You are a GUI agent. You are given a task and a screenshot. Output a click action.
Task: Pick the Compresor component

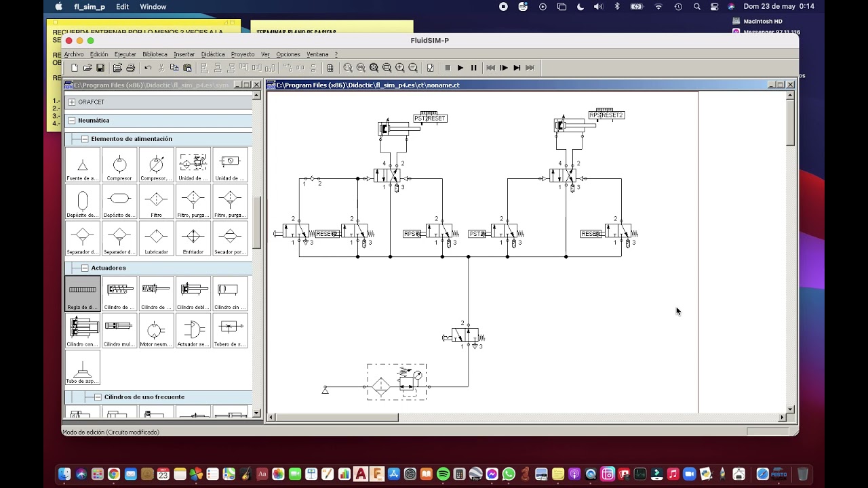coord(119,165)
